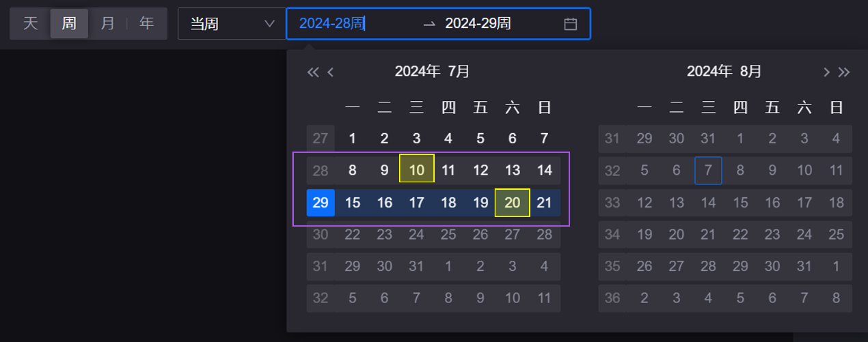The image size is (868, 342).
Task: Click the 2024年 year label in left panel
Action: [418, 72]
